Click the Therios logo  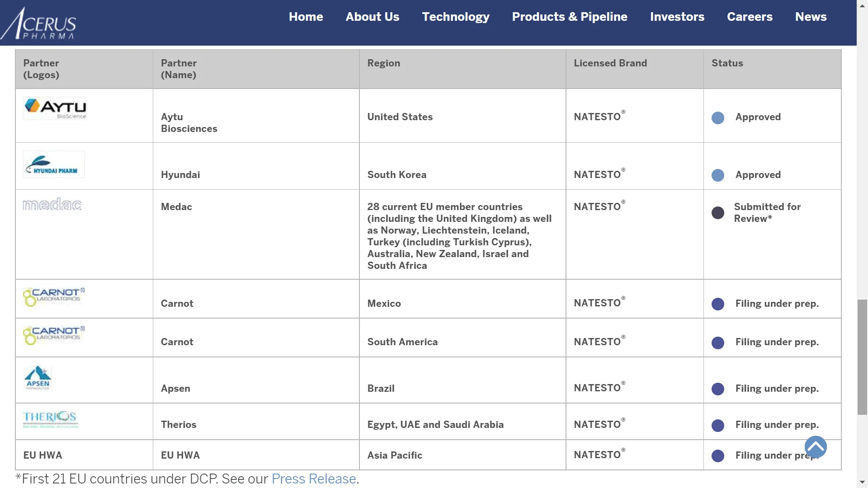51,419
